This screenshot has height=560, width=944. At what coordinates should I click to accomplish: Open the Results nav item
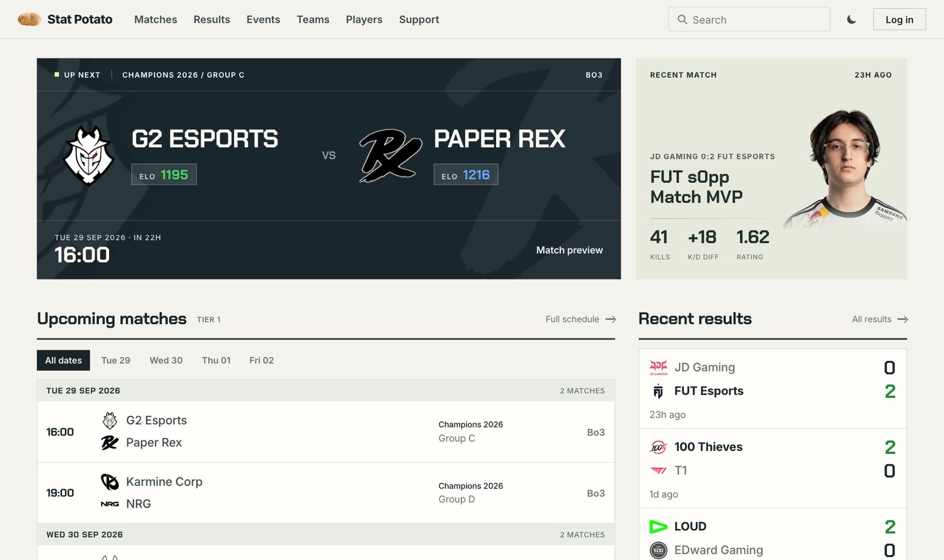pos(212,19)
